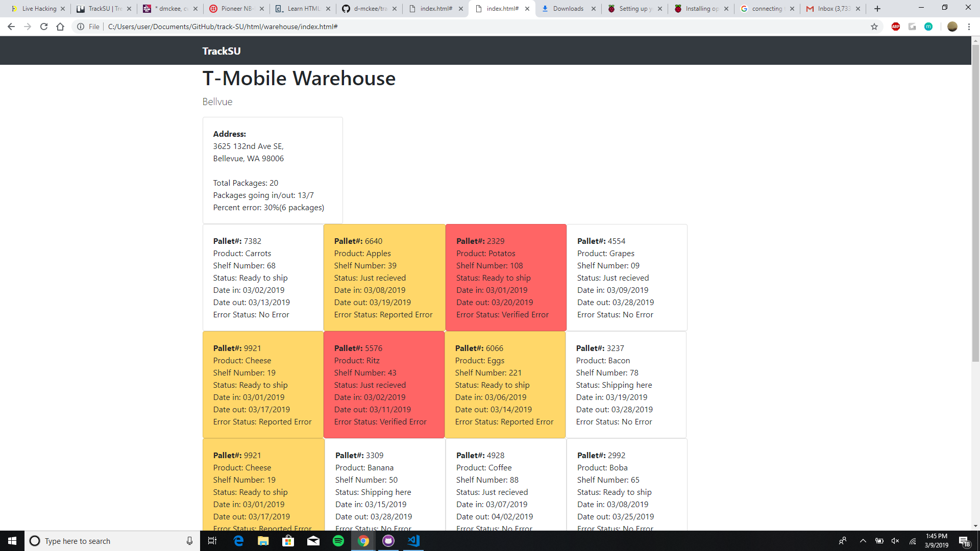Click the browser reload button

tap(44, 27)
